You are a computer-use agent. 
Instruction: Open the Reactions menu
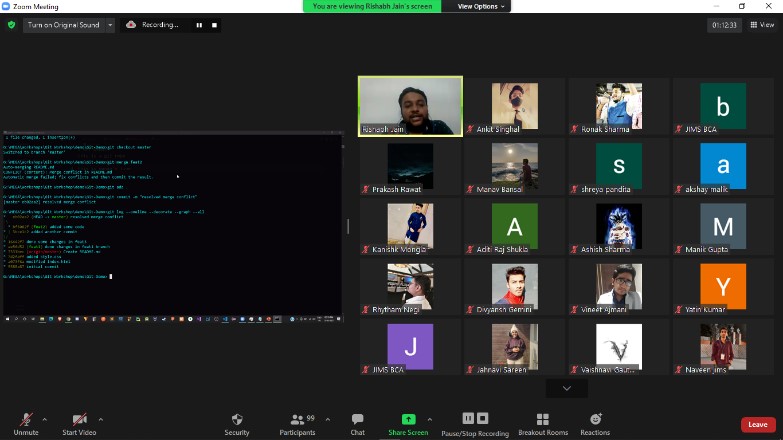pyautogui.click(x=595, y=422)
